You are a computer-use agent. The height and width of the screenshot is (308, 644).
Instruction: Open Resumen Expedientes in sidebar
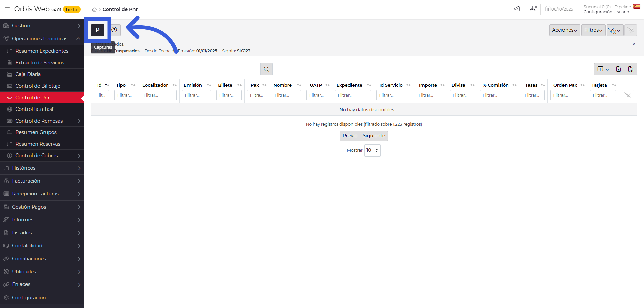tap(42, 51)
